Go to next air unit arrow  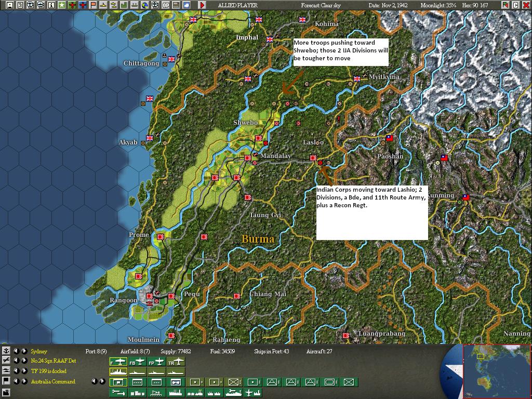24,361
